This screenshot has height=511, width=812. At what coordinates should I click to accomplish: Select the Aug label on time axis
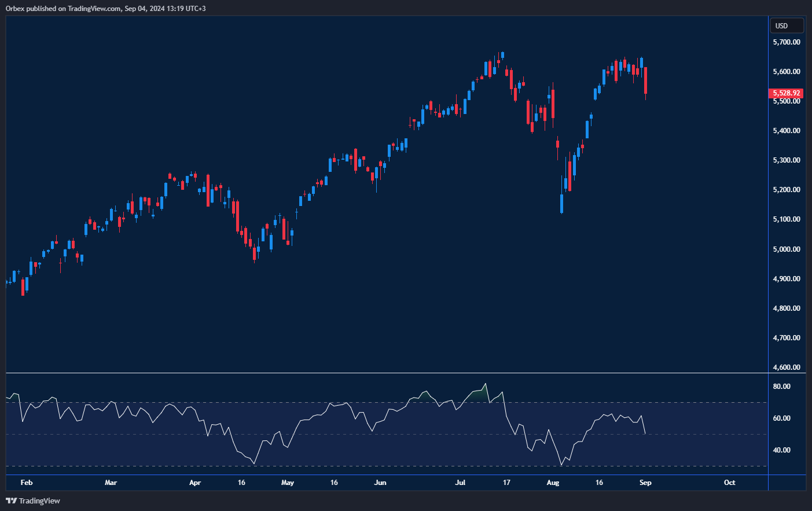(553, 483)
